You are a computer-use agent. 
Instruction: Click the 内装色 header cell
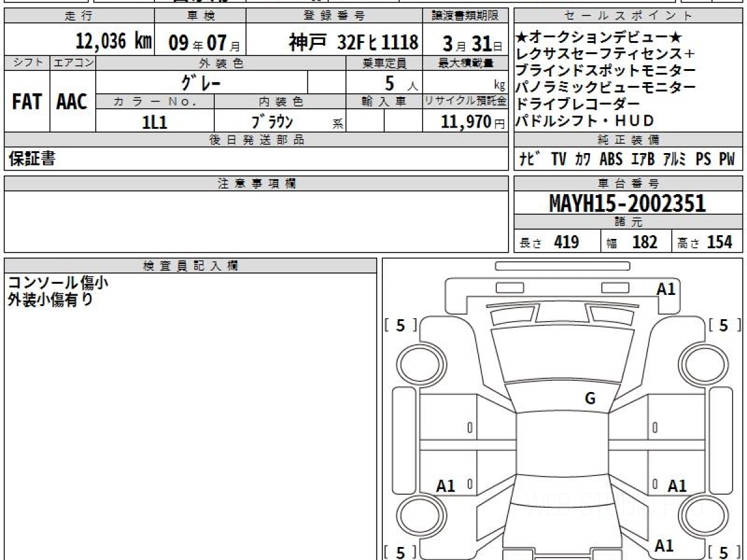coord(280,101)
